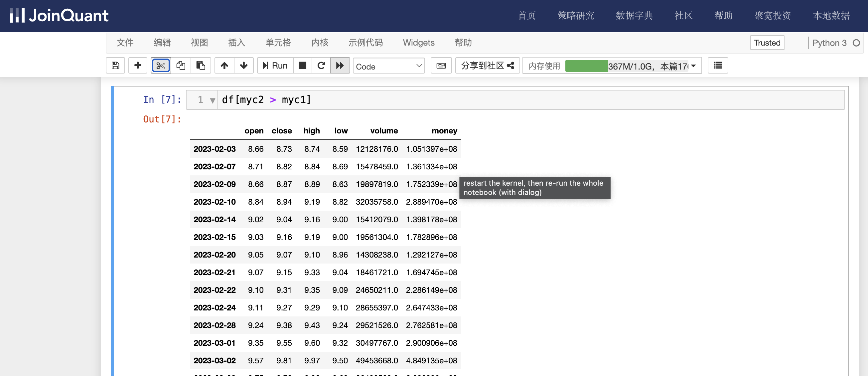Click the close column header

pos(282,131)
